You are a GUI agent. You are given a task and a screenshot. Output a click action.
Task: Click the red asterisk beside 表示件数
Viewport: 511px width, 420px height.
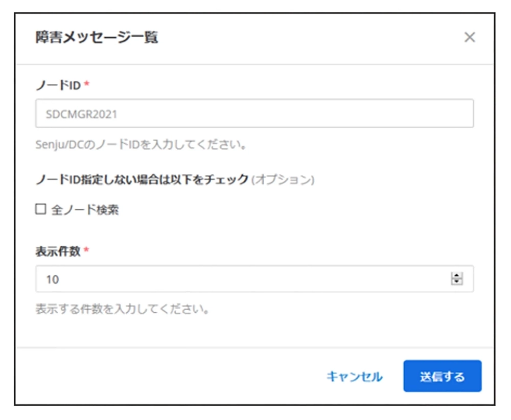[86, 250]
